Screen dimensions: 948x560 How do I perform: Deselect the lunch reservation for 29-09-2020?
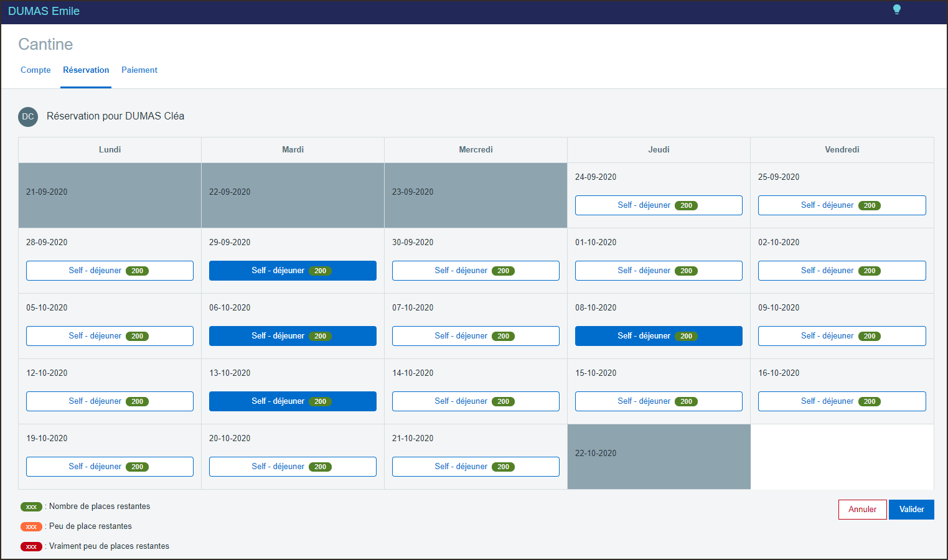coord(293,271)
